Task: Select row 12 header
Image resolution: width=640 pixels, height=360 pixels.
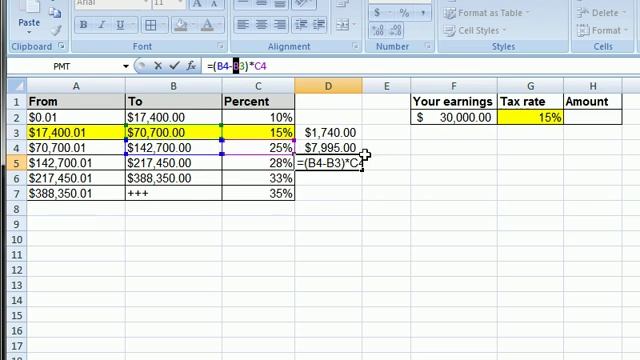Action: [x=16, y=270]
